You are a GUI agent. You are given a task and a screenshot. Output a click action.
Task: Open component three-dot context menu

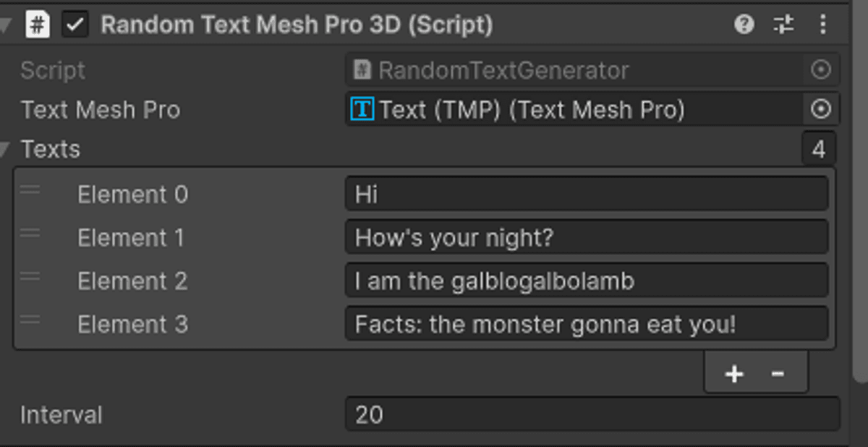(822, 25)
